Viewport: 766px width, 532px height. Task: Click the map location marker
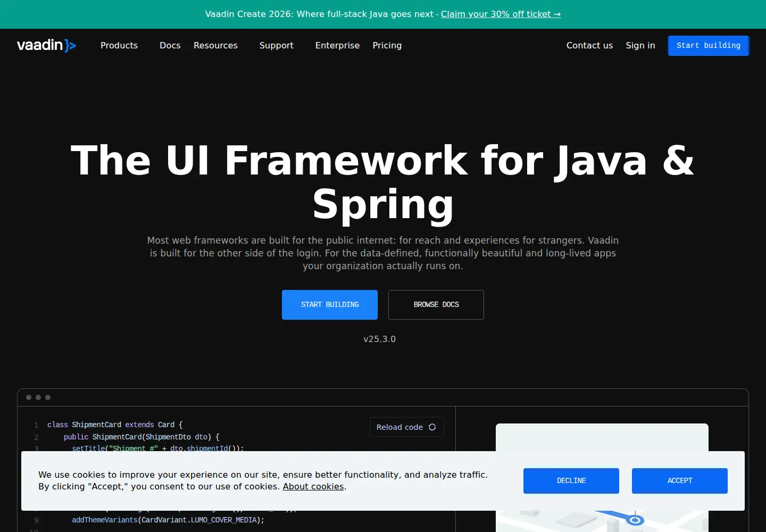tap(635, 520)
